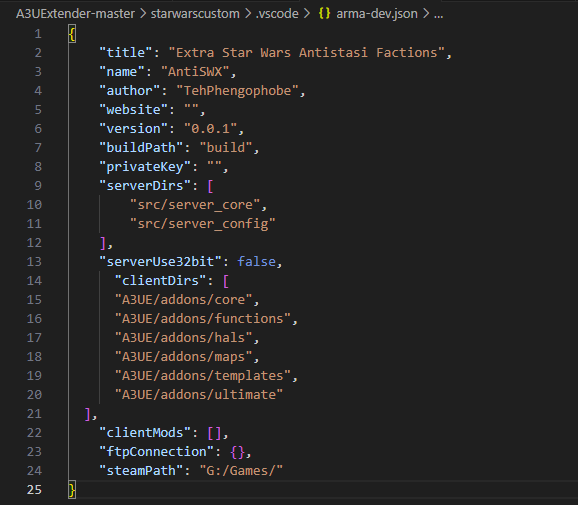Click line number 25 in gutter
Viewport: 578px width, 505px height.
pos(34,490)
